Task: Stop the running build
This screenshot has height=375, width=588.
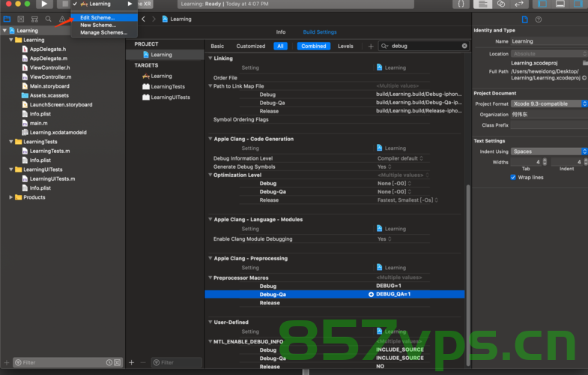Action: coord(64,4)
